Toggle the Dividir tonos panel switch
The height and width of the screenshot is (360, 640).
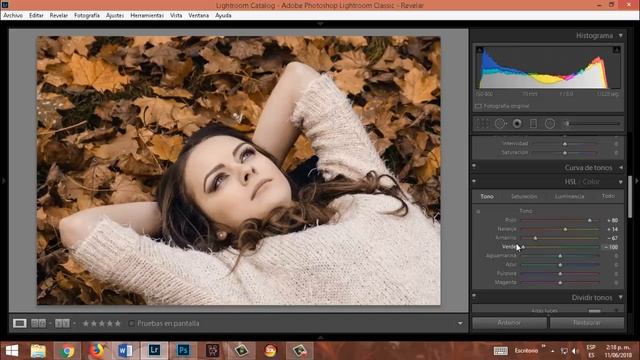474,296
